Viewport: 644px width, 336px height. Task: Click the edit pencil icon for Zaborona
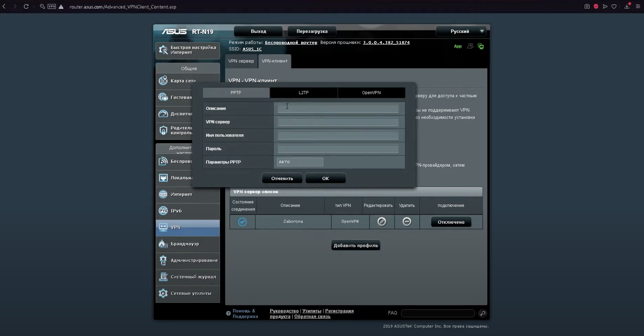(382, 222)
